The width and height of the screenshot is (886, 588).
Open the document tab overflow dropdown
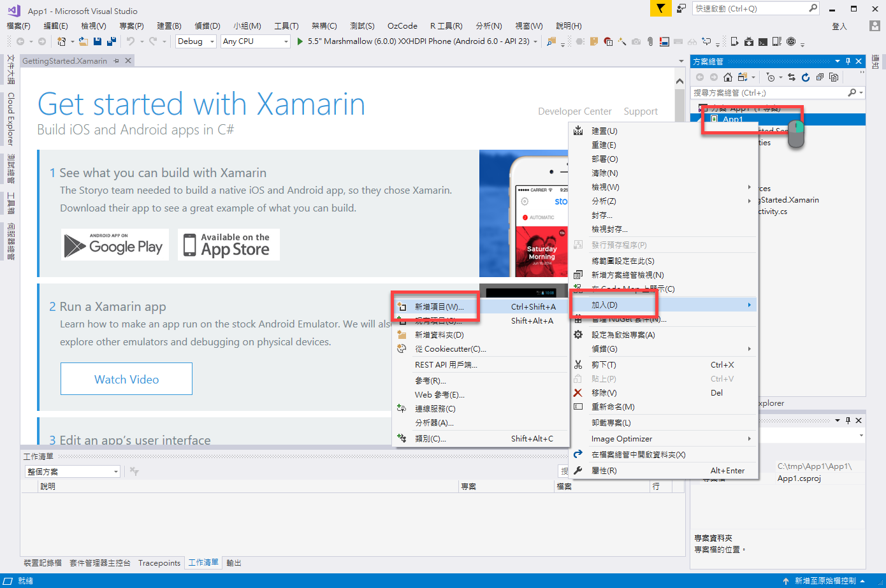tap(681, 61)
